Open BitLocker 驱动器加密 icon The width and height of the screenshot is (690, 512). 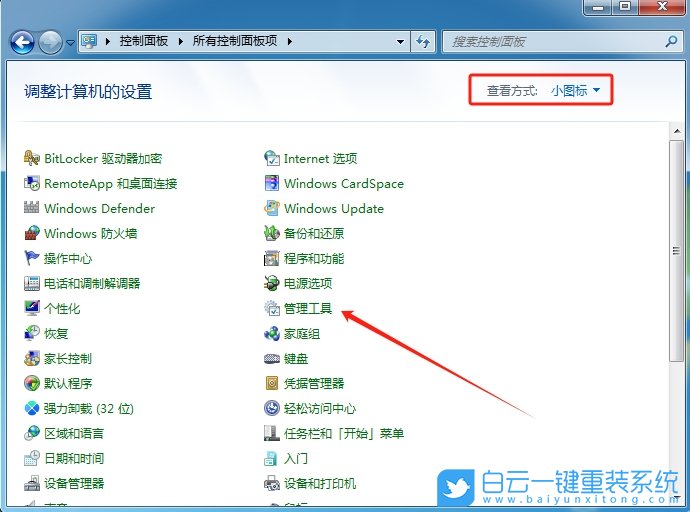(32, 158)
